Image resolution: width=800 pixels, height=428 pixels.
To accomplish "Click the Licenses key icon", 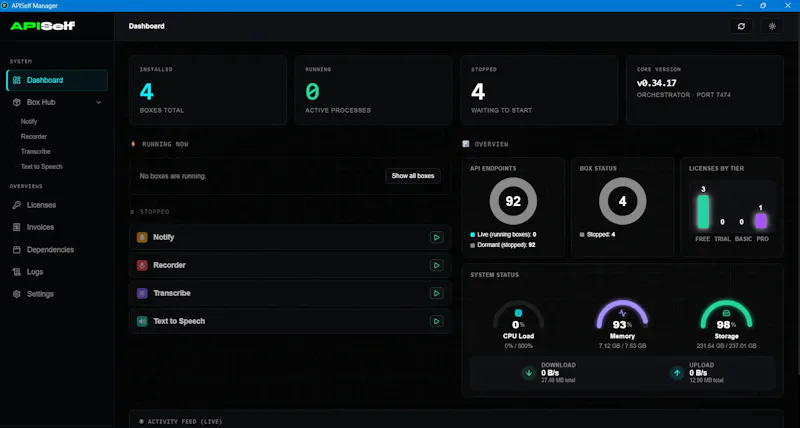I will point(17,205).
